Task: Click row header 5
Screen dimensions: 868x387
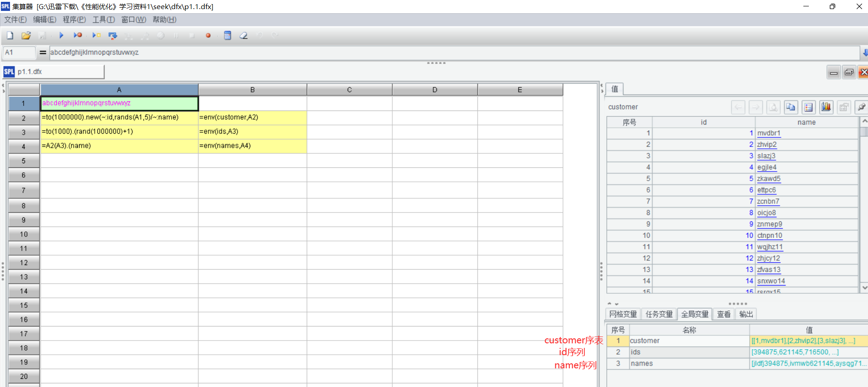Action: (x=24, y=161)
